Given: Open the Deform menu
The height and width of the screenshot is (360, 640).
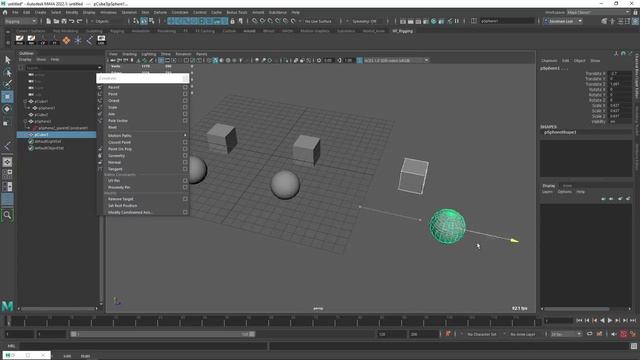Looking at the screenshot, I should (160, 12).
